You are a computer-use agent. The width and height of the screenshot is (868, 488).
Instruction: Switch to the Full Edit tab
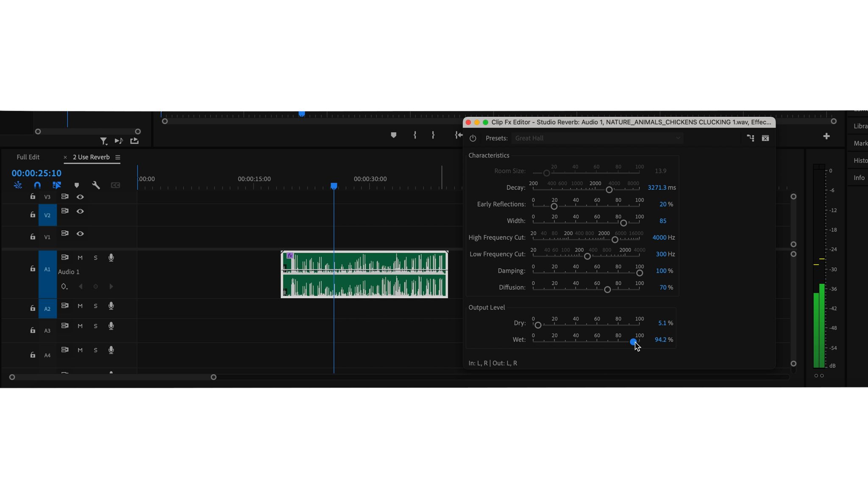28,157
